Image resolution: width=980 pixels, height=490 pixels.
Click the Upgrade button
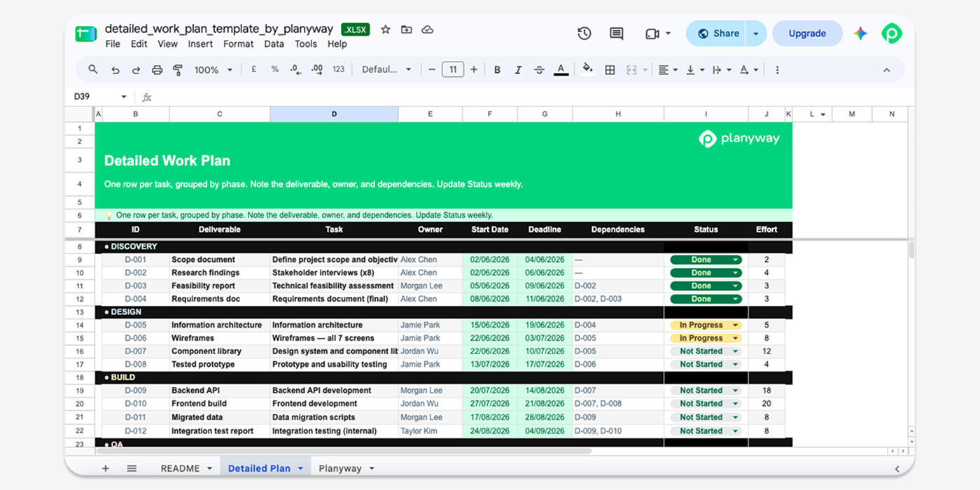pyautogui.click(x=807, y=33)
